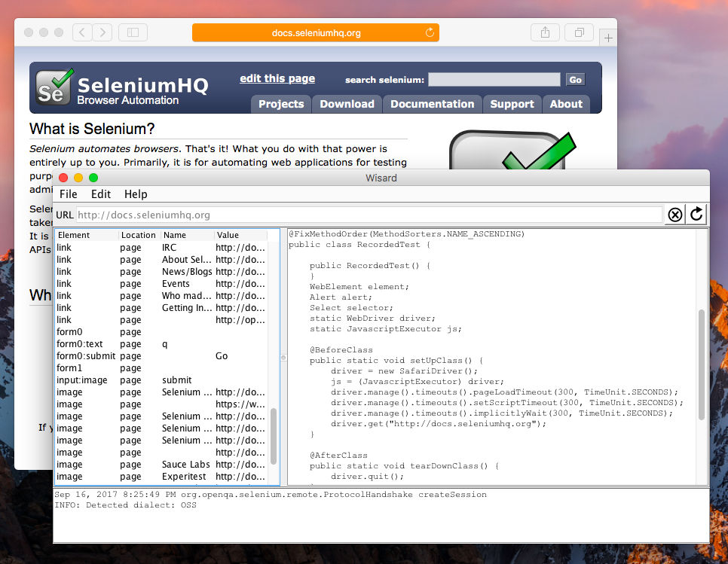
Task: Select the form1 row
Action: 161,368
